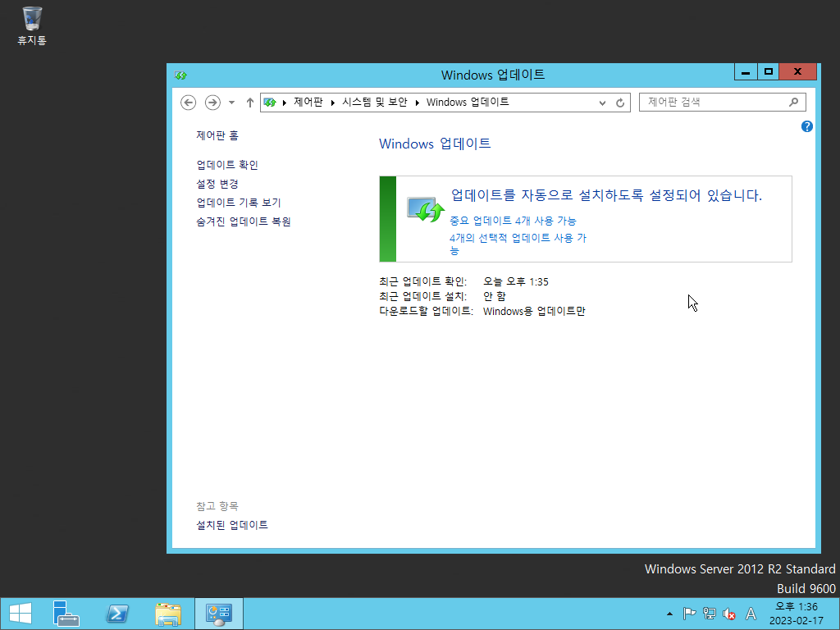The image size is (840, 630).
Task: Show hidden tray icons arrow
Action: click(x=669, y=614)
